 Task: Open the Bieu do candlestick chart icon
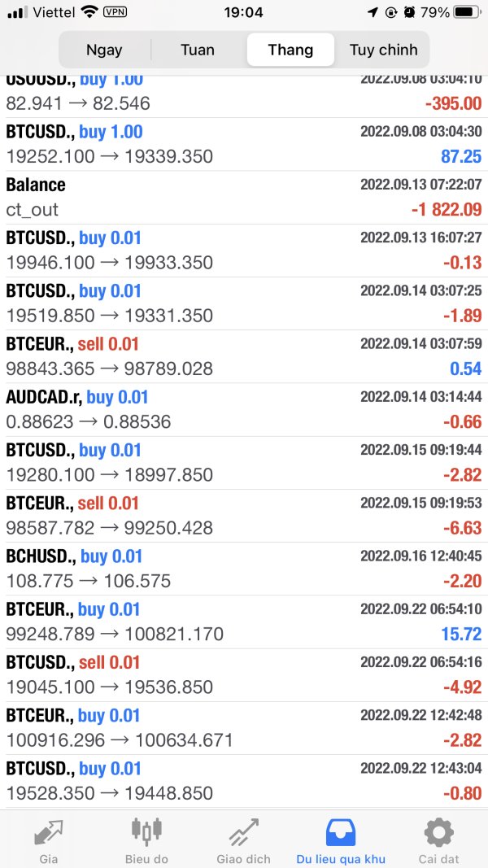[x=146, y=831]
